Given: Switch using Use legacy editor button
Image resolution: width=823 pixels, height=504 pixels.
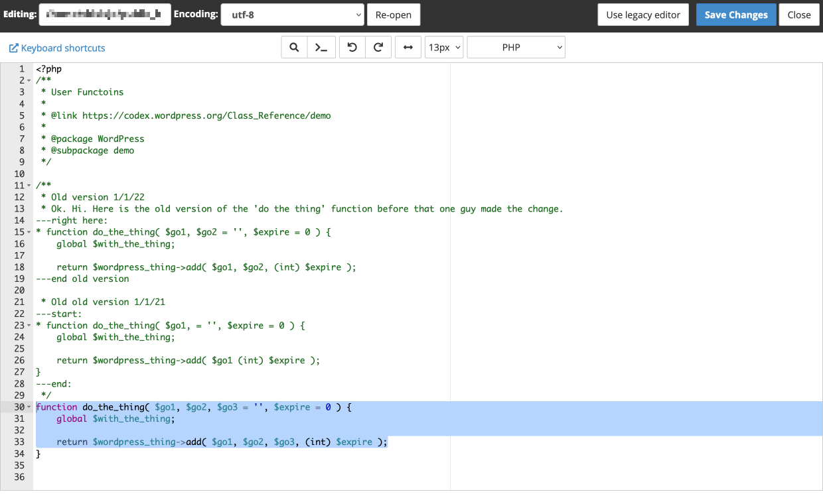Looking at the screenshot, I should (x=643, y=15).
